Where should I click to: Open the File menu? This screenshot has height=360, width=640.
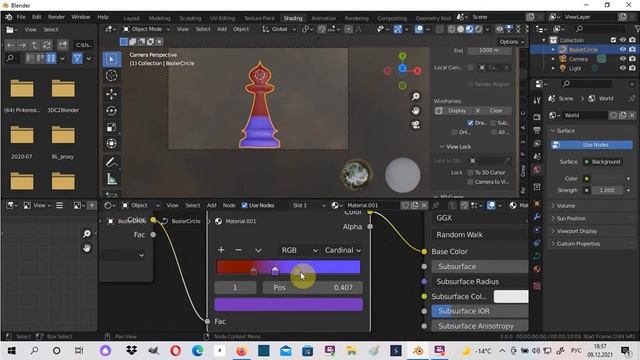(21, 17)
